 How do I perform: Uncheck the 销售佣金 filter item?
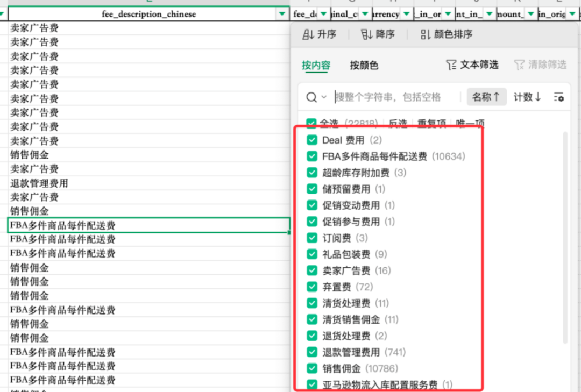(x=312, y=368)
